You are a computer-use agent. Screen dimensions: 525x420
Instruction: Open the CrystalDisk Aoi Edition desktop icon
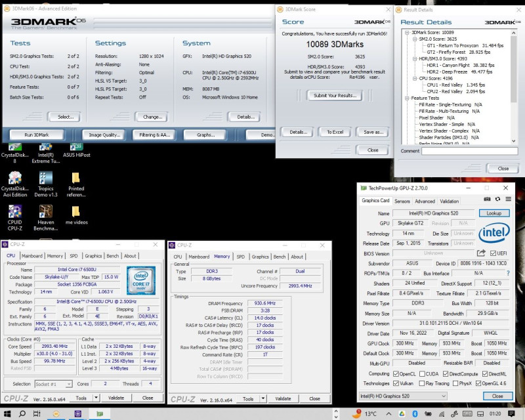pyautogui.click(x=14, y=184)
